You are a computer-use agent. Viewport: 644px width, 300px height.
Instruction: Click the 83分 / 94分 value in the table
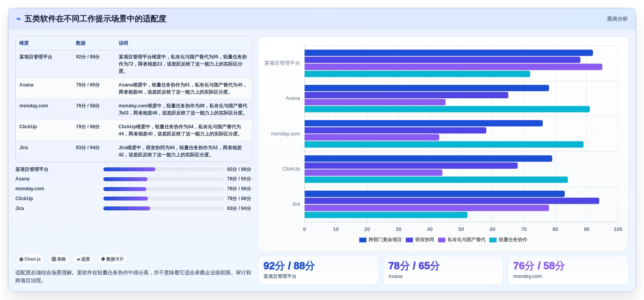click(x=88, y=148)
